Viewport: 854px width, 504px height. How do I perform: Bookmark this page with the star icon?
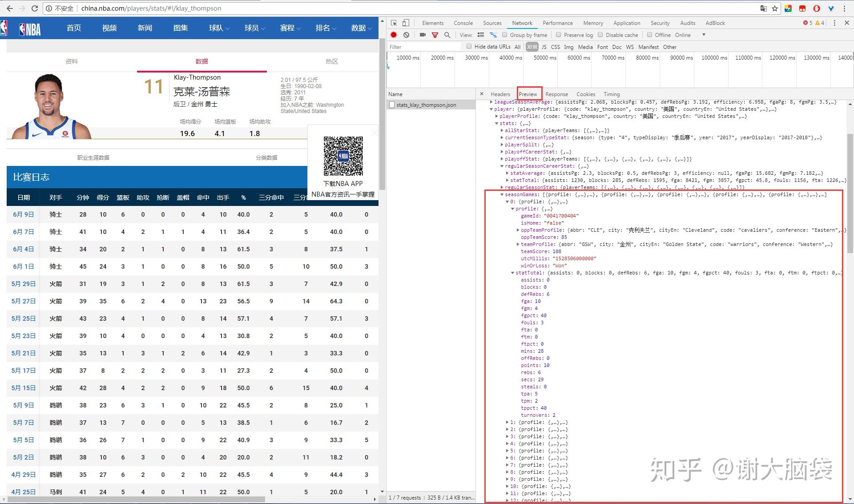pyautogui.click(x=775, y=8)
